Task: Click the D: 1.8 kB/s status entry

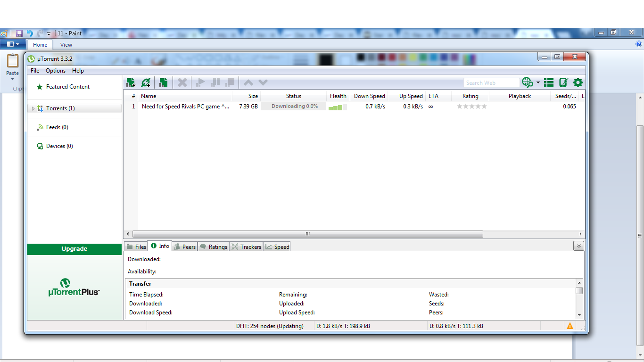Action: click(343, 326)
